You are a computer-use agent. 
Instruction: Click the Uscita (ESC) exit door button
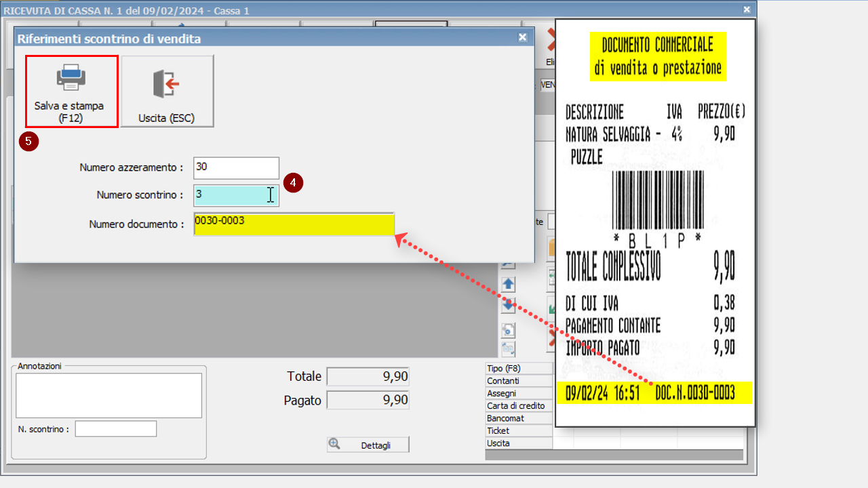point(167,91)
